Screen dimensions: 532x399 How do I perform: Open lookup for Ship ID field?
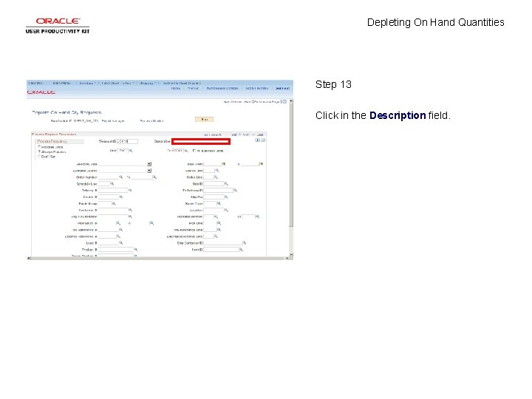[226, 183]
